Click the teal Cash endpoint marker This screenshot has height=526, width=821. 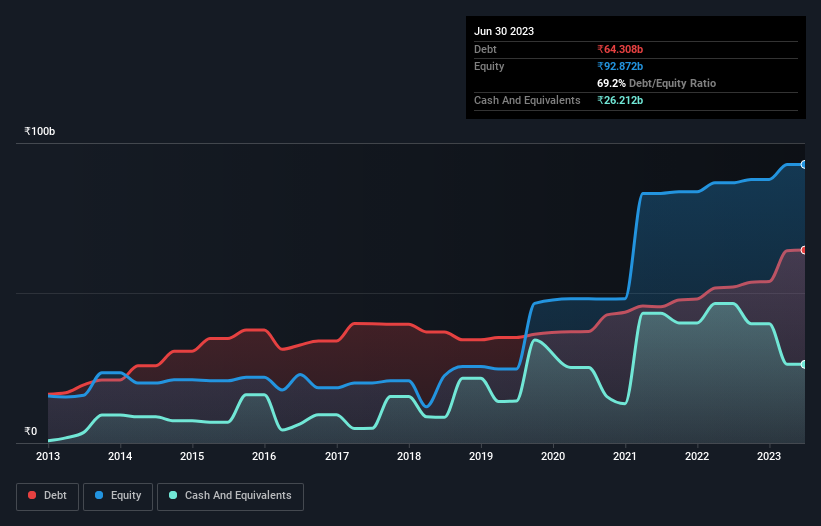(x=804, y=364)
